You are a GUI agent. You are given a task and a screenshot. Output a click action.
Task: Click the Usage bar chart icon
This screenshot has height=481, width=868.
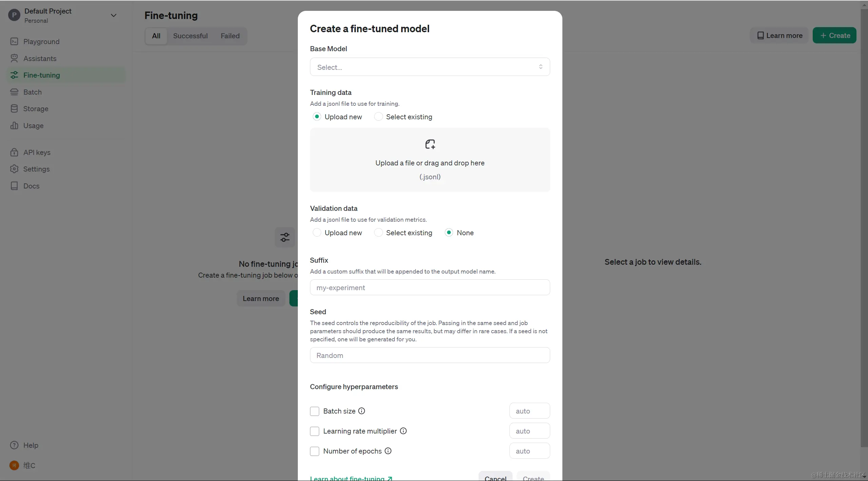[14, 125]
